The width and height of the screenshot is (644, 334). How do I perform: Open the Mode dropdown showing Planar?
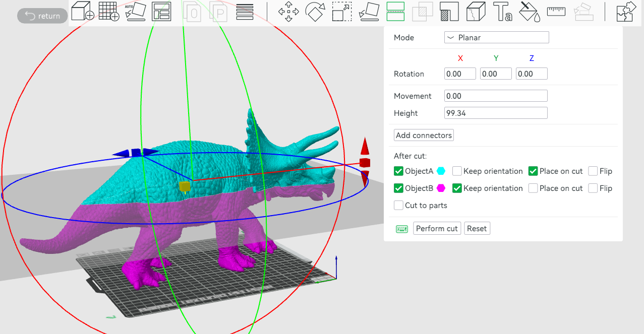pos(496,38)
